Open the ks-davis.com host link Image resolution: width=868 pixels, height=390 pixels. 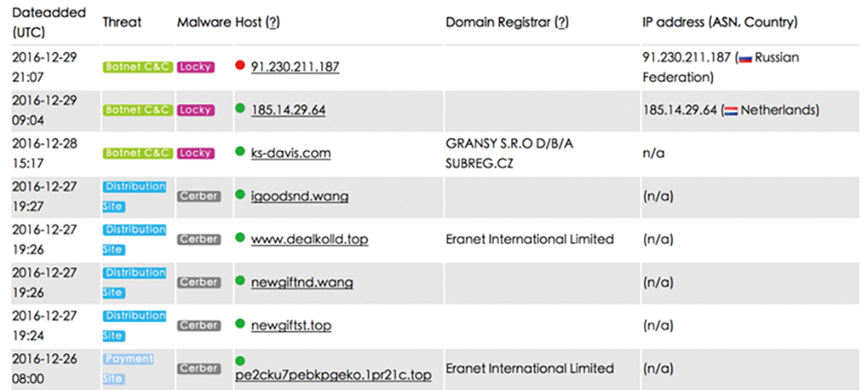click(291, 153)
